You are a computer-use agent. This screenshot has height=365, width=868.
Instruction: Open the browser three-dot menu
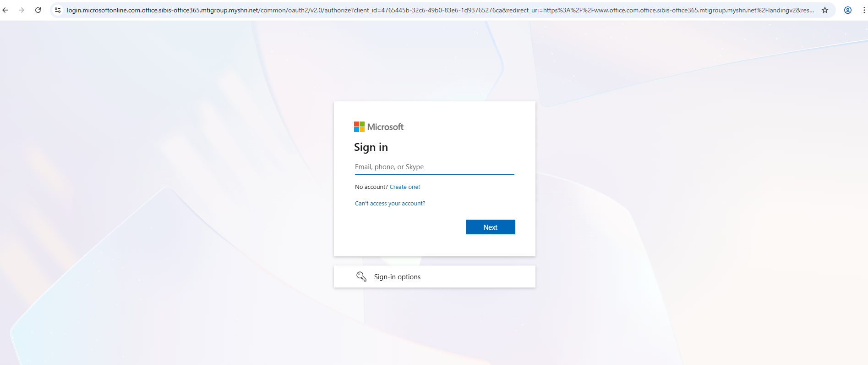(x=864, y=10)
